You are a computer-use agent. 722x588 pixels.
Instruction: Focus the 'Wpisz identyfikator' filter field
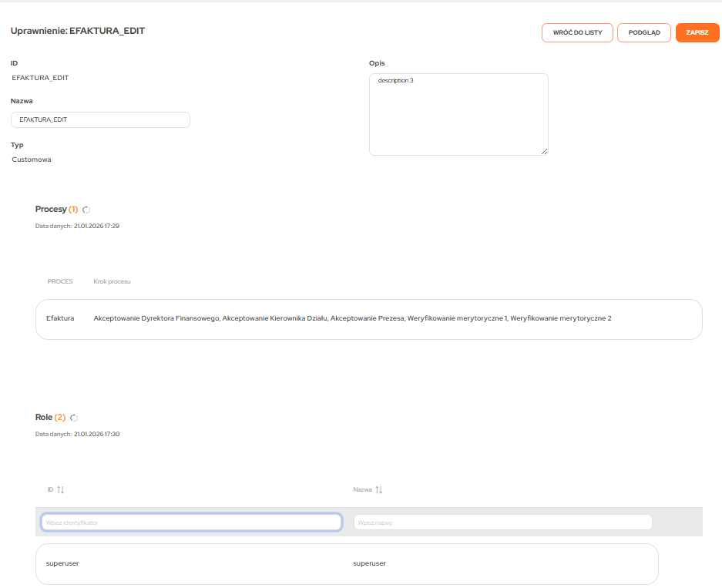point(191,522)
